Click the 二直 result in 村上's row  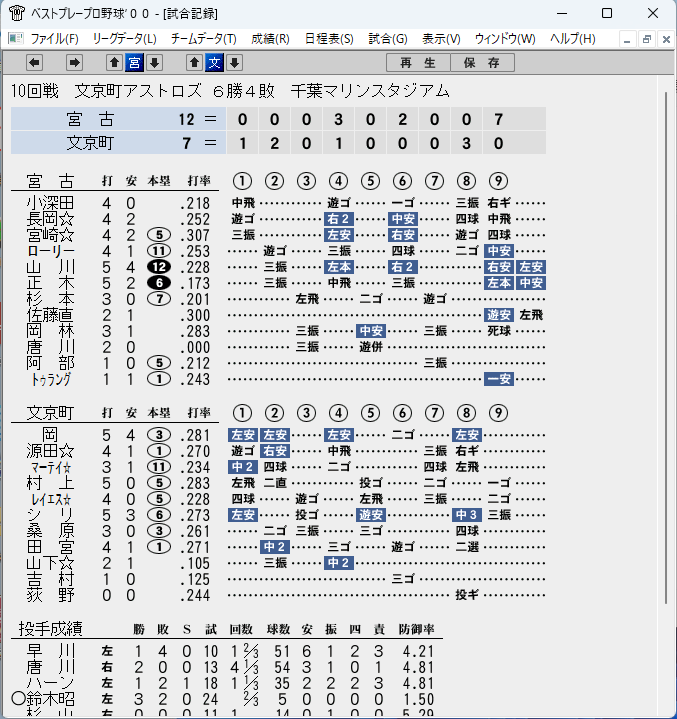tap(275, 483)
